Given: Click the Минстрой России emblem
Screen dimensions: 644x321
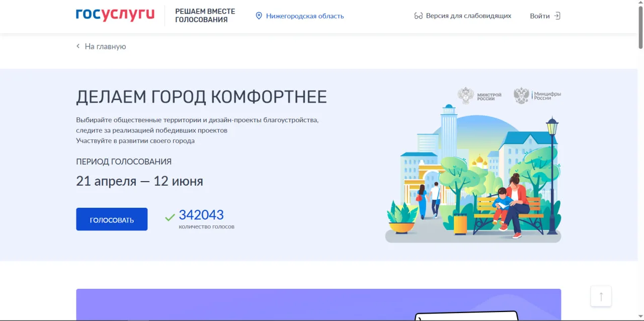Looking at the screenshot, I should click(x=480, y=96).
